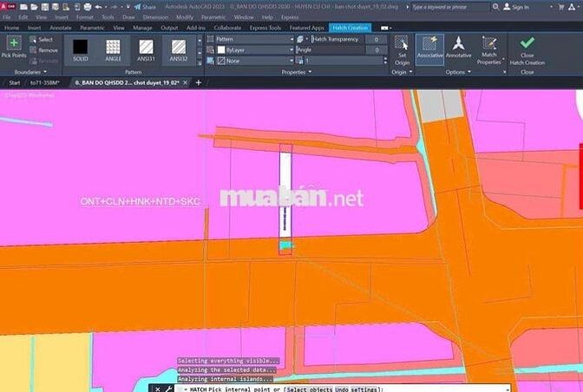
Task: Open the Modify menu
Action: (x=185, y=17)
